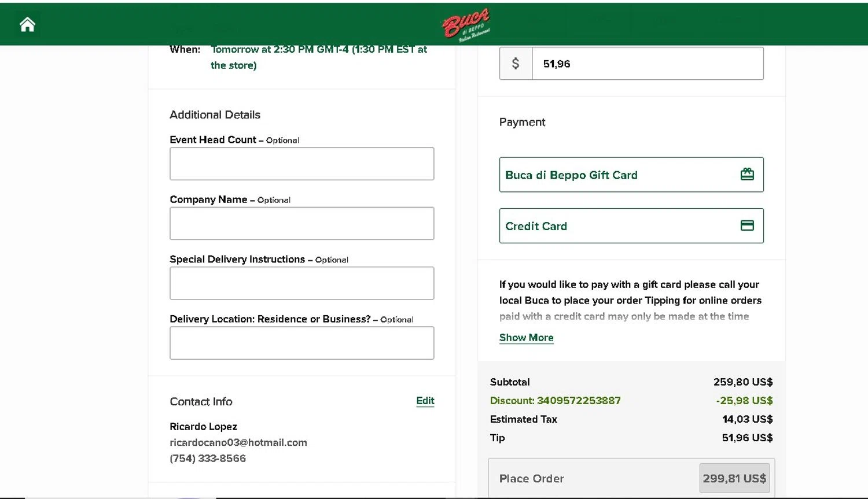Focus the tip amount field showing 51,96
868x499 pixels.
click(648, 64)
